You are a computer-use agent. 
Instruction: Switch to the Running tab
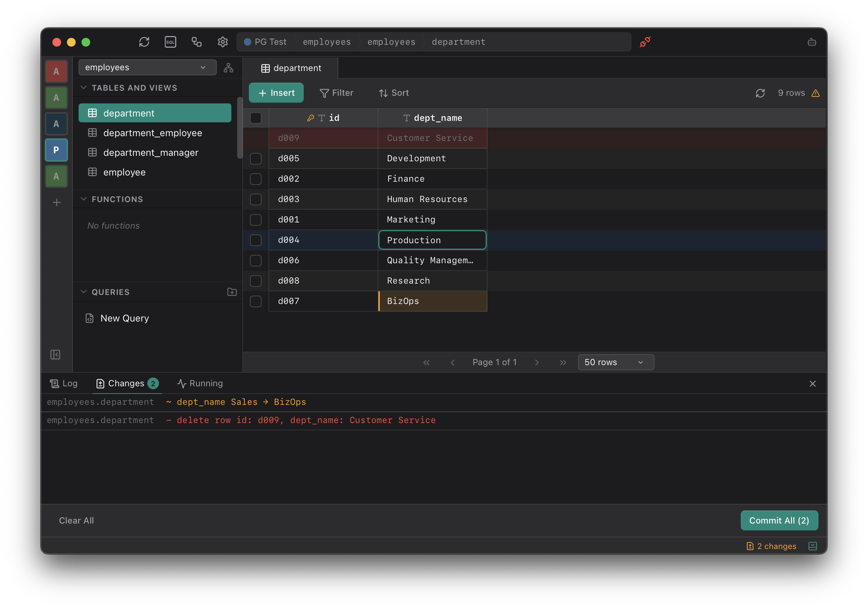tap(200, 383)
